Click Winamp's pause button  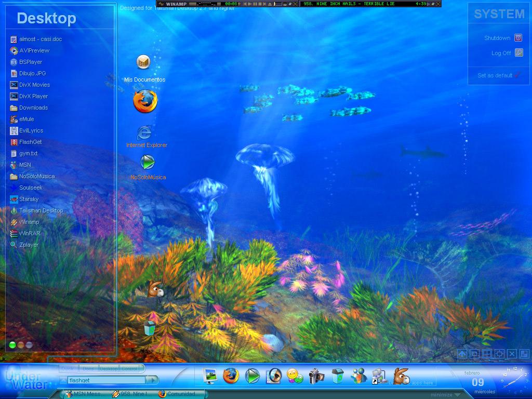[x=255, y=4]
